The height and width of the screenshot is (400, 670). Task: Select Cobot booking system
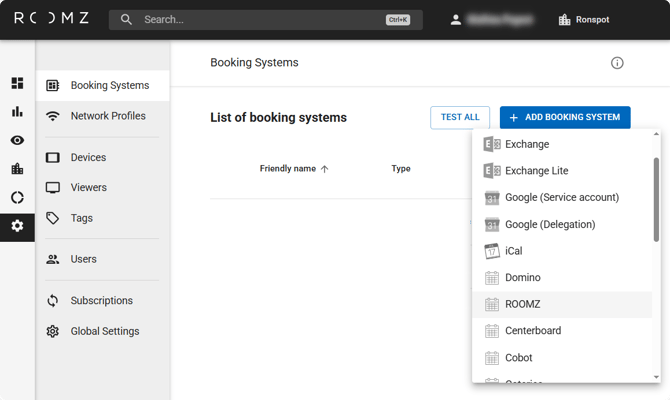point(562,358)
